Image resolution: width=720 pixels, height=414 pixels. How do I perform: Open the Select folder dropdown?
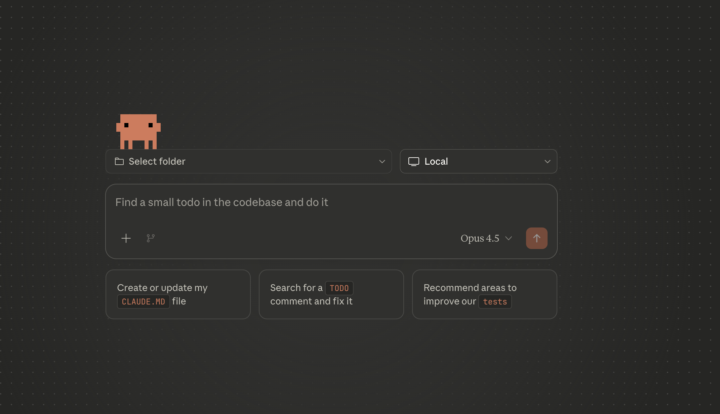[x=248, y=162]
